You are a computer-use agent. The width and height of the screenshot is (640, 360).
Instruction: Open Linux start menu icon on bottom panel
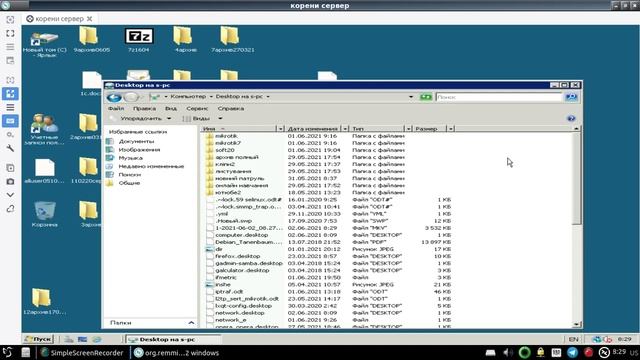pyautogui.click(x=7, y=352)
